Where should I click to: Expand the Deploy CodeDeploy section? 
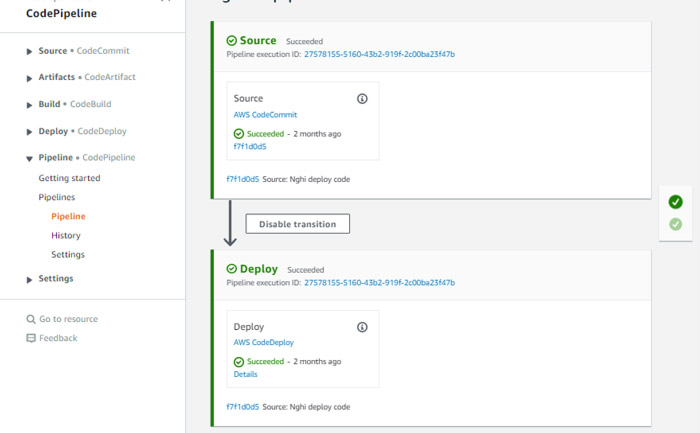[x=29, y=132]
